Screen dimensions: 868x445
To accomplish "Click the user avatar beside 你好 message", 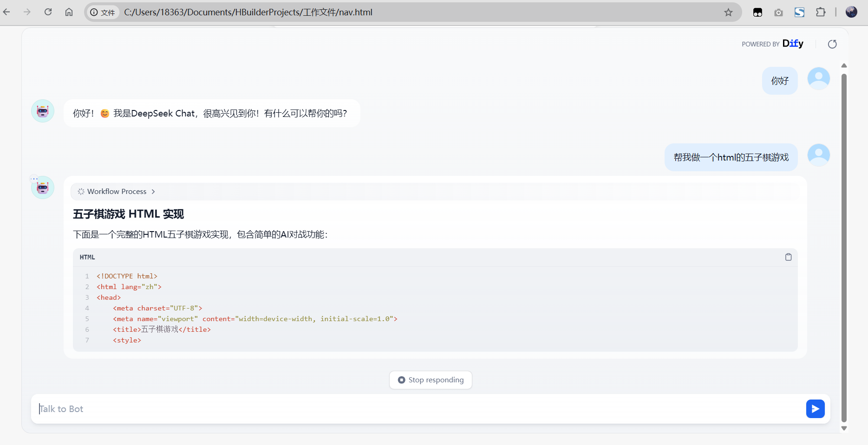I will pyautogui.click(x=818, y=79).
